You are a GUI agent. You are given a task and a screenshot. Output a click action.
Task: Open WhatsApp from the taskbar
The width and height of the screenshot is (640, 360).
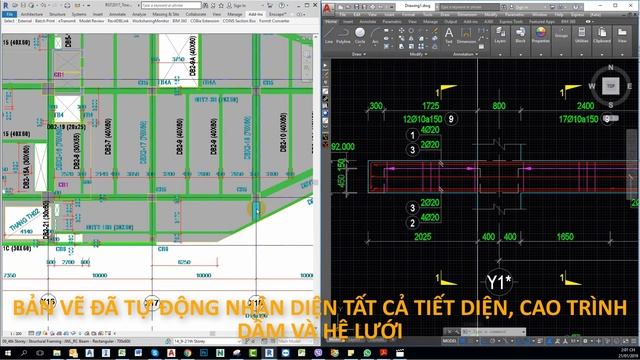pos(367,352)
